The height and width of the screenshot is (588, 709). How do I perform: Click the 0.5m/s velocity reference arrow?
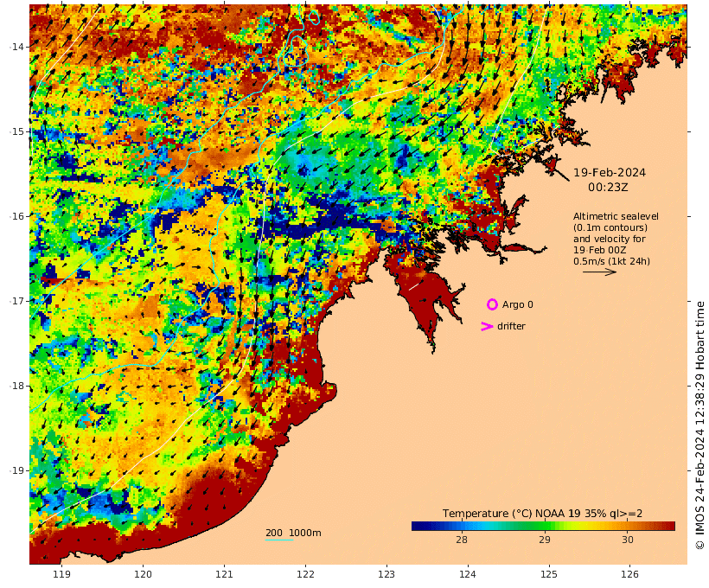[x=599, y=272]
